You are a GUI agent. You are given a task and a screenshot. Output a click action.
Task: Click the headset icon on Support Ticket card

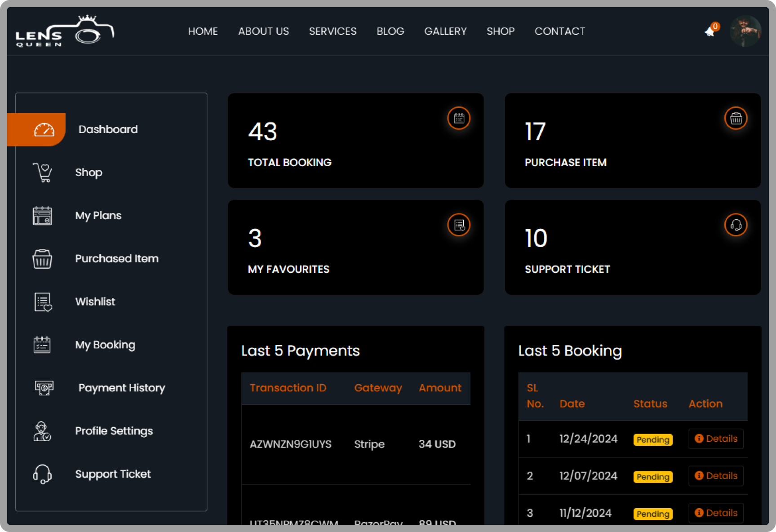(736, 225)
